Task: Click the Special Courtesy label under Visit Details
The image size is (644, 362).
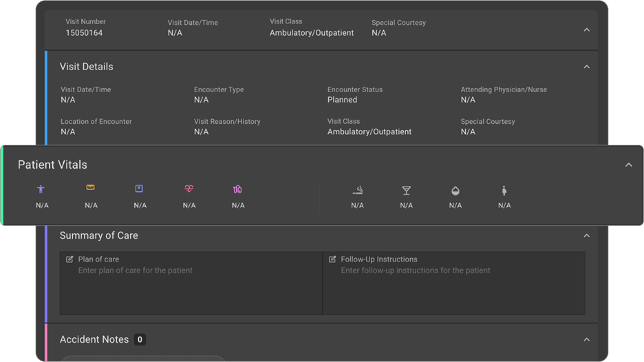Action: tap(488, 122)
